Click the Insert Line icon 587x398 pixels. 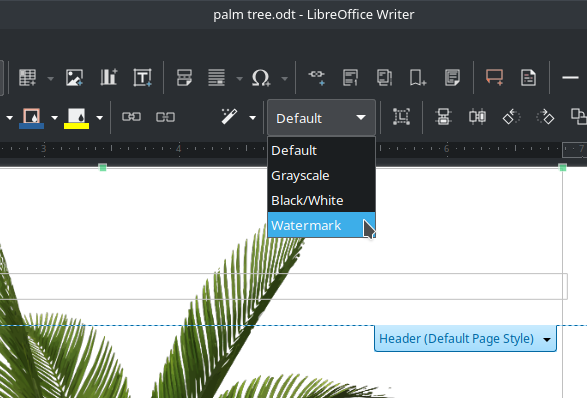pos(571,78)
